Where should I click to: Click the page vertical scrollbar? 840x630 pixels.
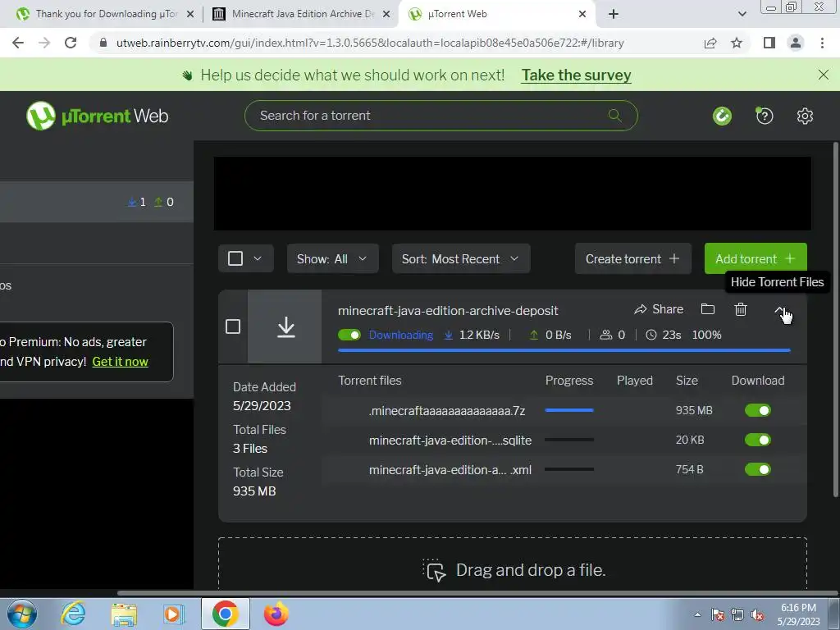[836, 319]
